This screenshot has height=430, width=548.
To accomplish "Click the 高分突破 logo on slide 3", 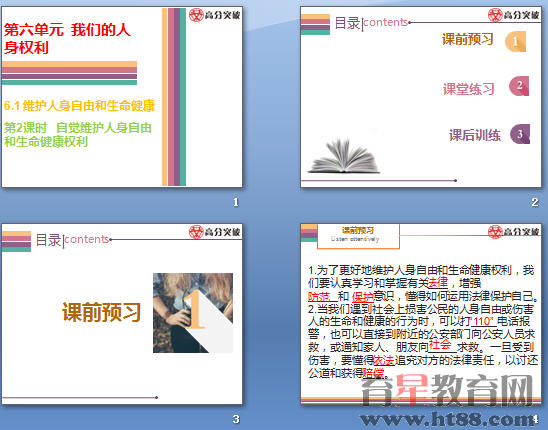I will 215,232.
